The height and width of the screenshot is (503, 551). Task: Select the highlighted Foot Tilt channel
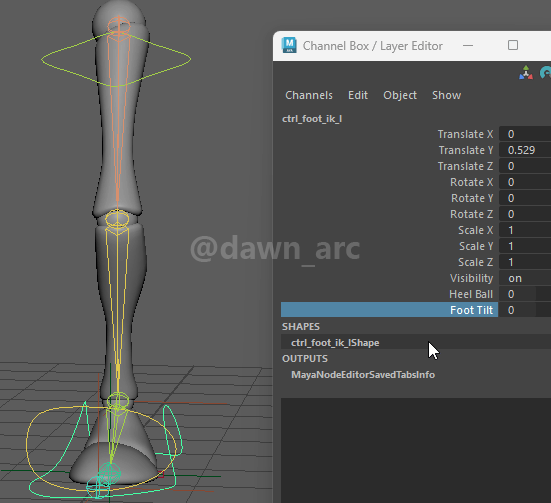[x=389, y=310]
